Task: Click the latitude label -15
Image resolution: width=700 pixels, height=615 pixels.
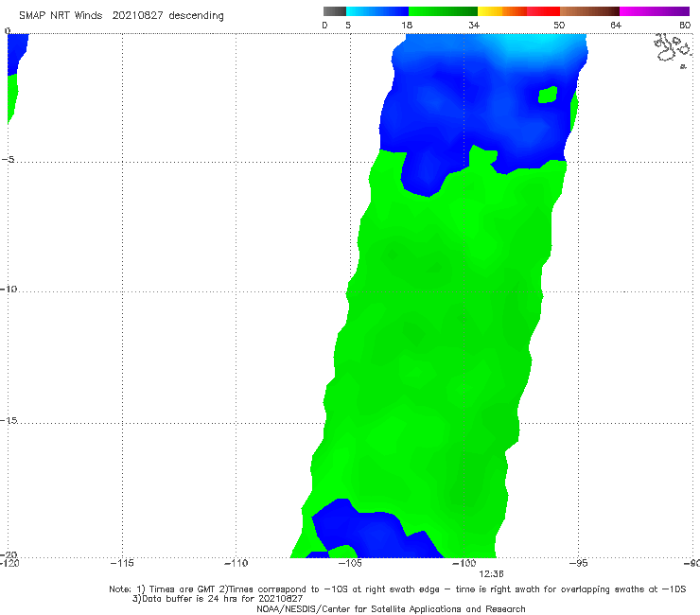Action: [9, 420]
